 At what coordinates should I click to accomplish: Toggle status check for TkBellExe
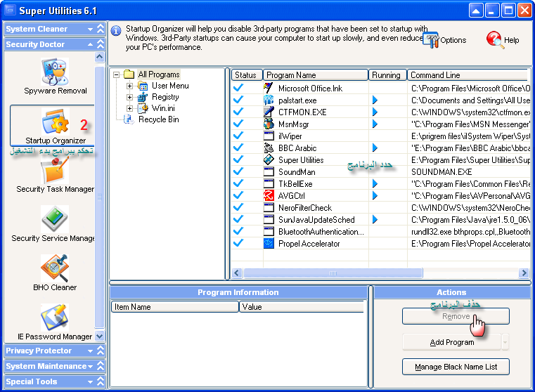pos(238,183)
